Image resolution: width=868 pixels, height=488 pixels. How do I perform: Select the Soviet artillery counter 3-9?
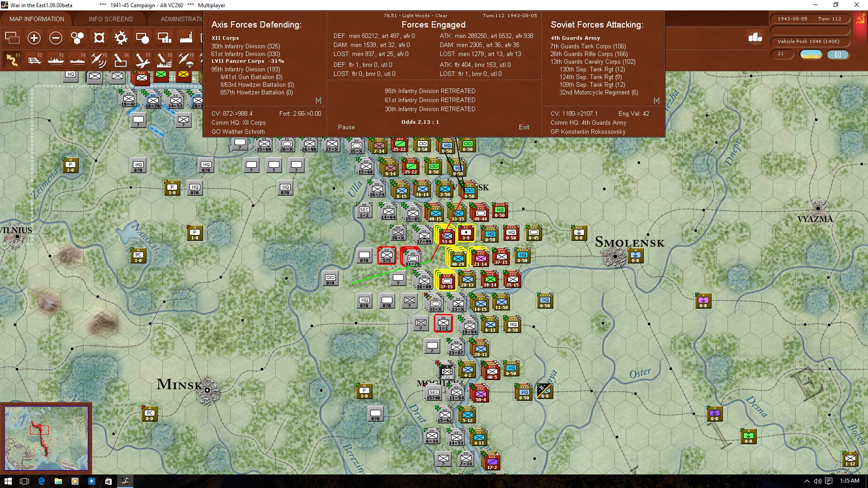pos(466,234)
